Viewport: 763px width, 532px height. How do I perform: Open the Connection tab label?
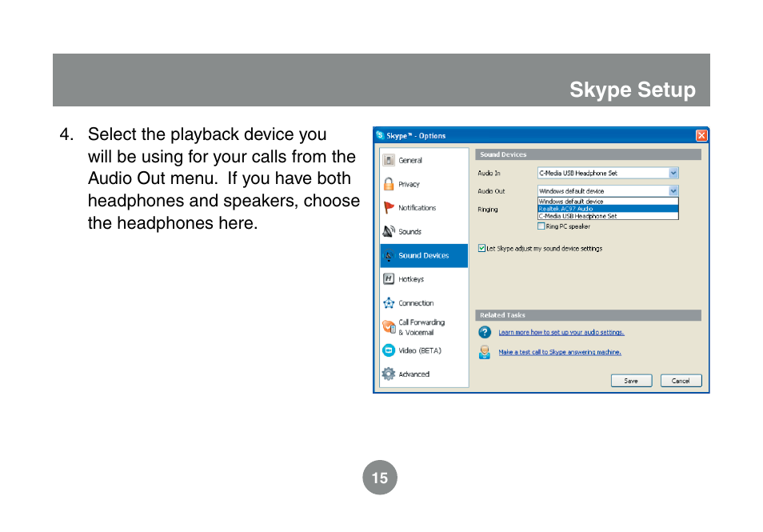pyautogui.click(x=416, y=302)
